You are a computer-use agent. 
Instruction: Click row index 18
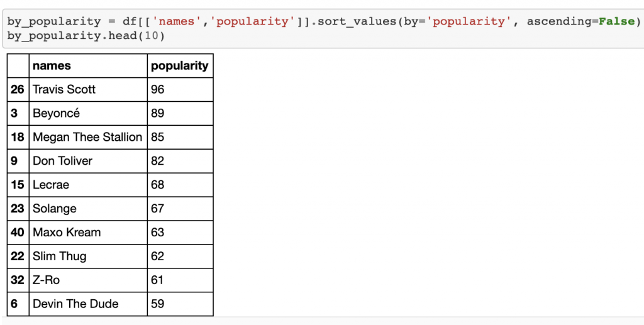tap(18, 137)
